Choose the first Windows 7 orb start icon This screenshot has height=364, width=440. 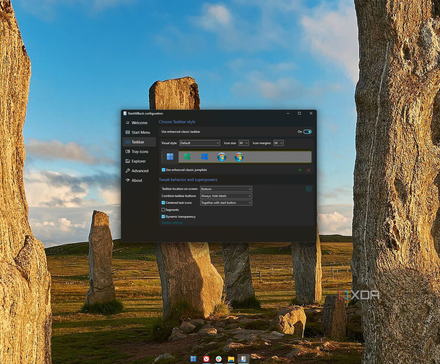[x=222, y=157]
